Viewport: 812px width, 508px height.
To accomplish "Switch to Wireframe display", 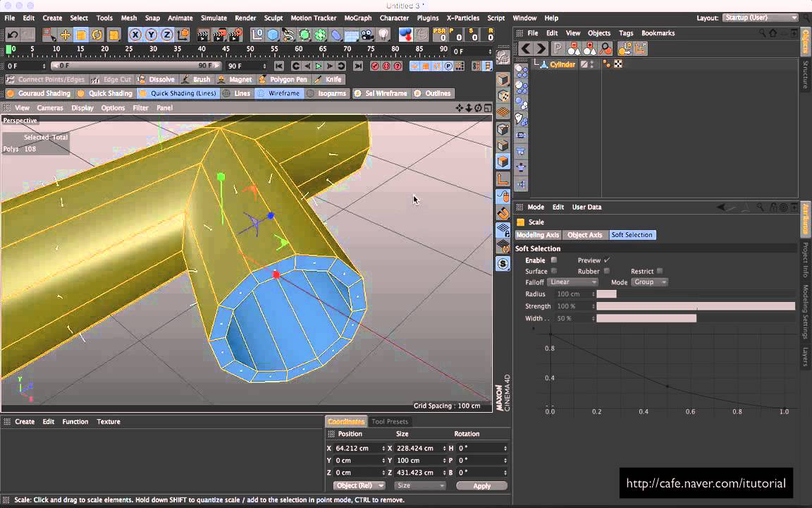I will coord(278,93).
